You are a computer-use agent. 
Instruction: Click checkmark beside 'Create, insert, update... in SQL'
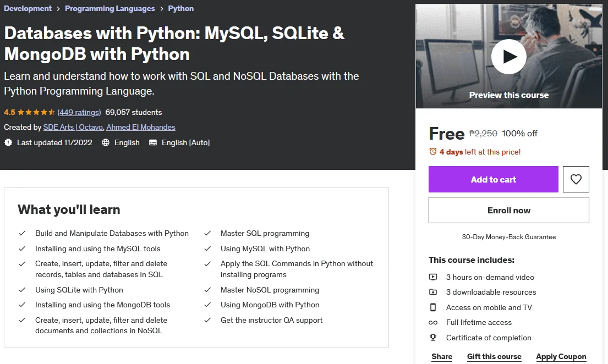click(22, 263)
